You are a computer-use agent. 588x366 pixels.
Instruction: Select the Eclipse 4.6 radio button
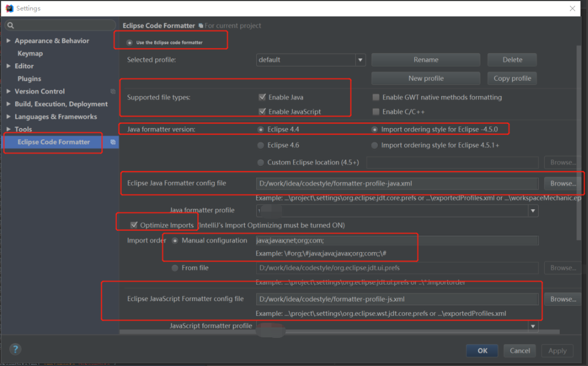coord(260,146)
